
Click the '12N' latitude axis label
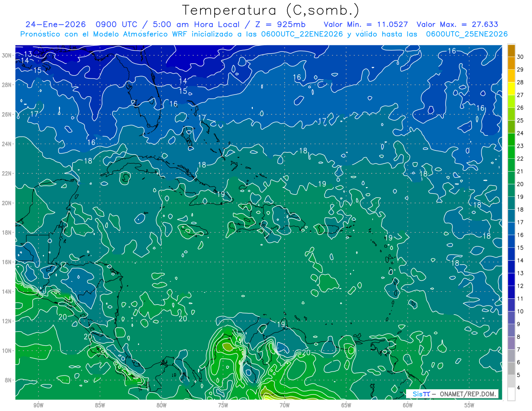tap(7, 321)
